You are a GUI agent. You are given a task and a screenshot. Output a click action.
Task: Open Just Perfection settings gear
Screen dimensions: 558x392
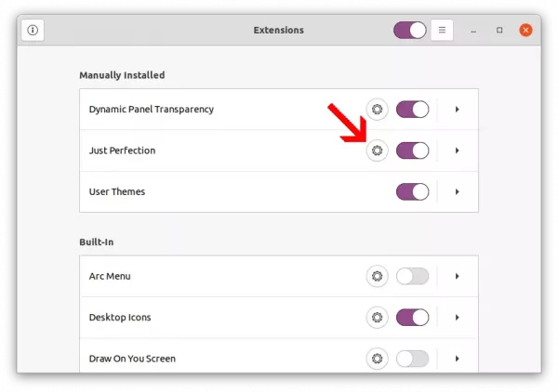378,150
